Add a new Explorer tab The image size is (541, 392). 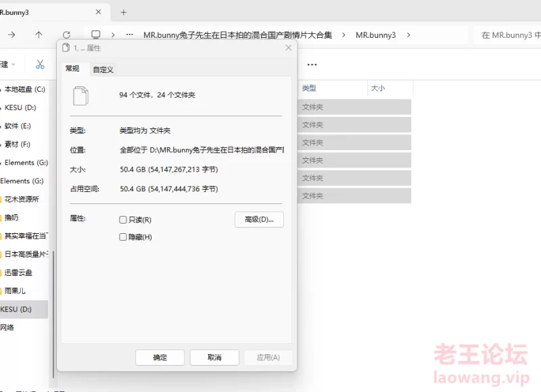coord(124,13)
